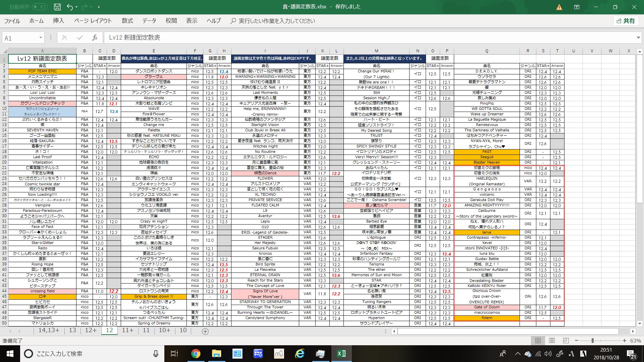Click the zoom slider handle
This screenshot has width=644, height=362.
[x=593, y=341]
